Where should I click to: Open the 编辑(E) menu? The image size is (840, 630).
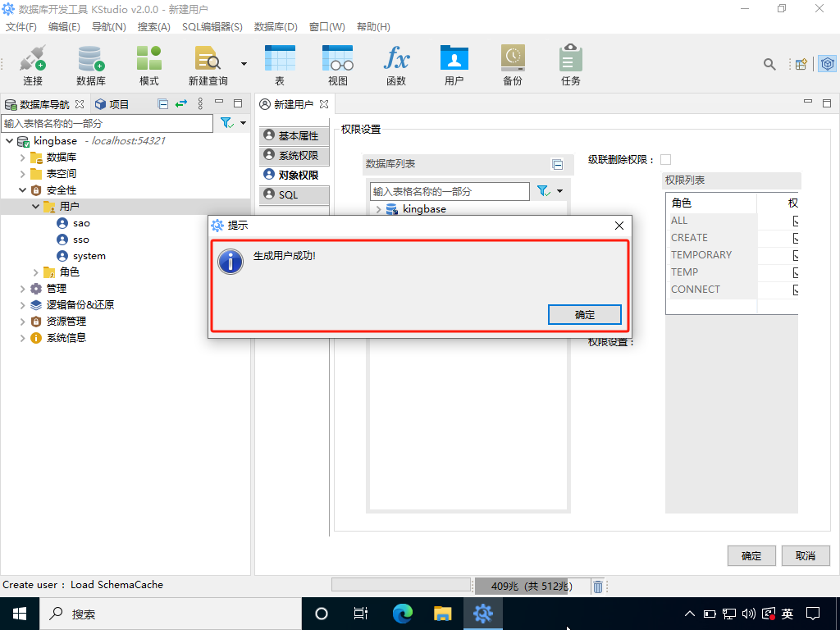(64, 27)
